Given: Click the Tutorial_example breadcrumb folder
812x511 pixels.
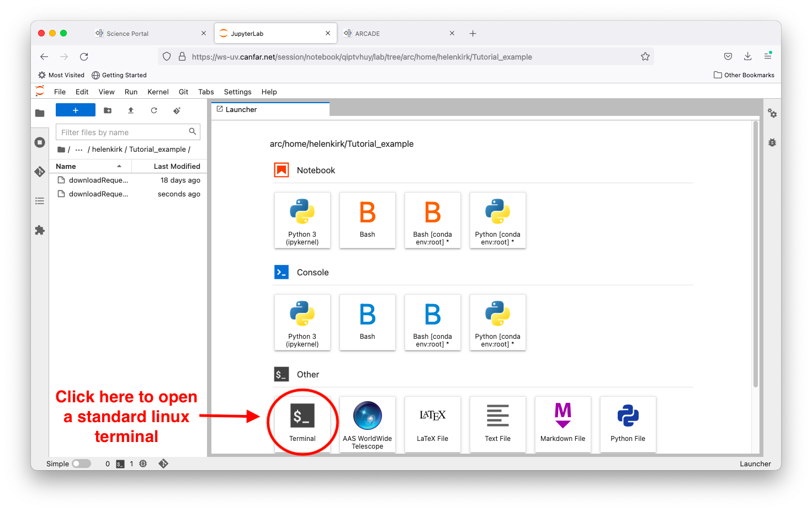Looking at the screenshot, I should (x=157, y=149).
